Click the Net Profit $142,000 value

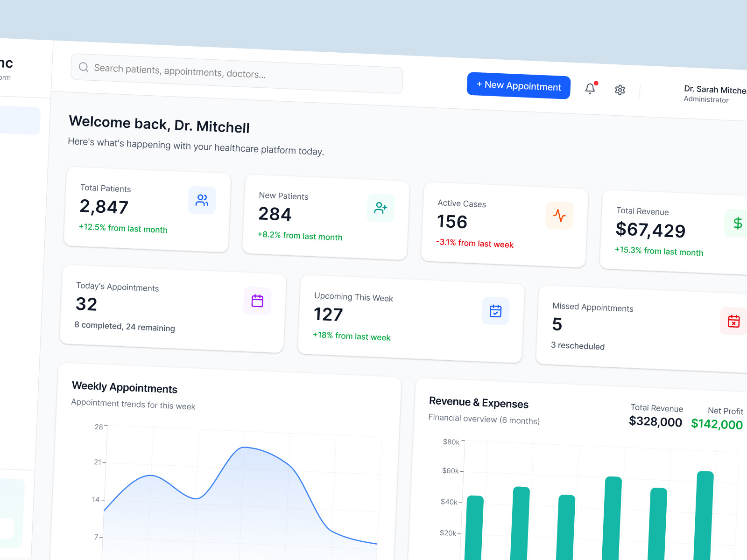click(717, 424)
